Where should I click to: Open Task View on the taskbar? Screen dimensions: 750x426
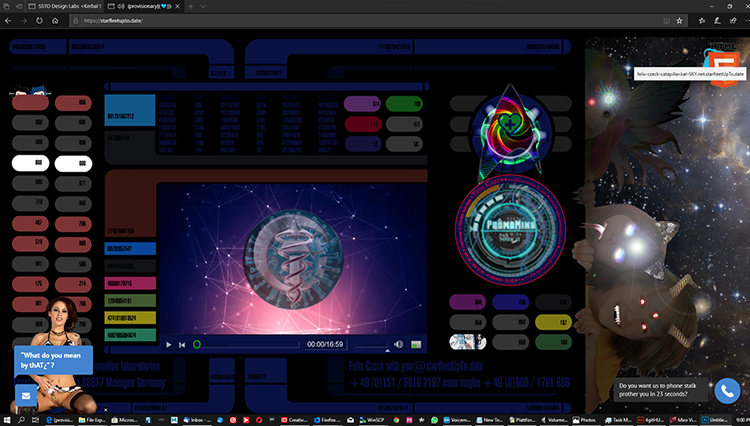[x=35, y=420]
